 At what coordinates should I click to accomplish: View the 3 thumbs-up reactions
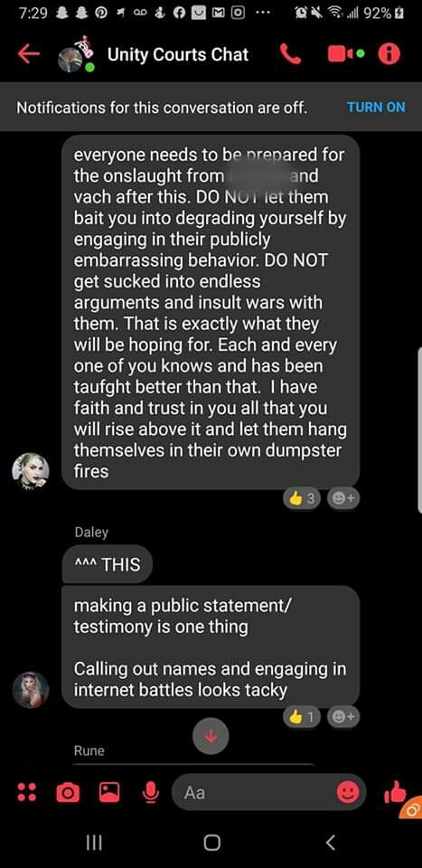click(302, 499)
